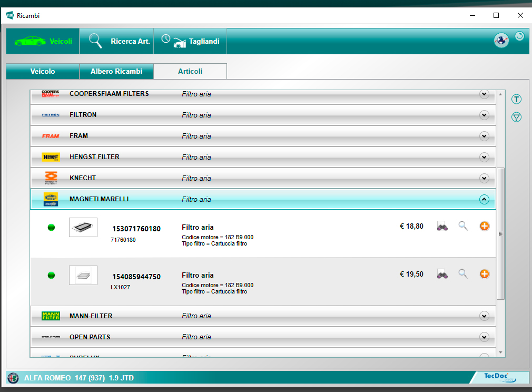Click green availability indicator for 154085944750
This screenshot has height=392, width=532.
click(x=51, y=275)
